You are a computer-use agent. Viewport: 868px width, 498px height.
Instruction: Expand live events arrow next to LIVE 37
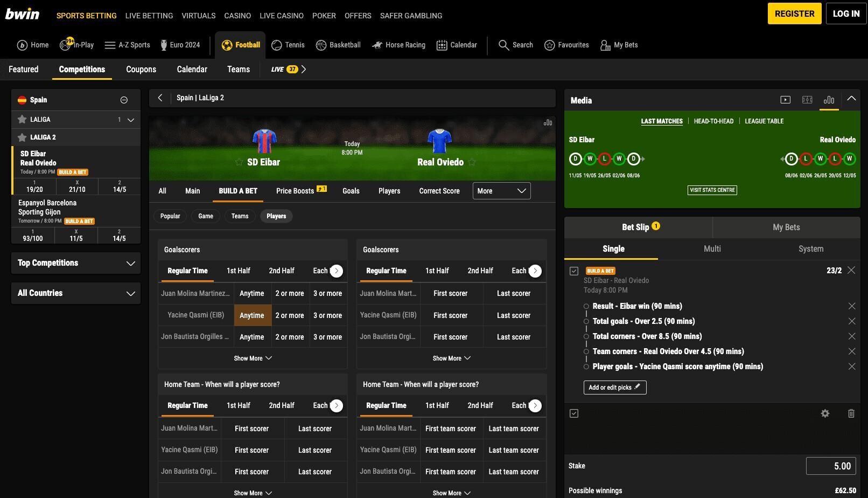pos(304,70)
